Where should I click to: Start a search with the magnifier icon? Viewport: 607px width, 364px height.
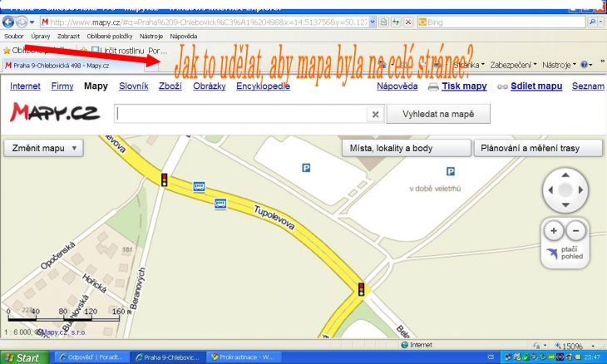(x=593, y=22)
